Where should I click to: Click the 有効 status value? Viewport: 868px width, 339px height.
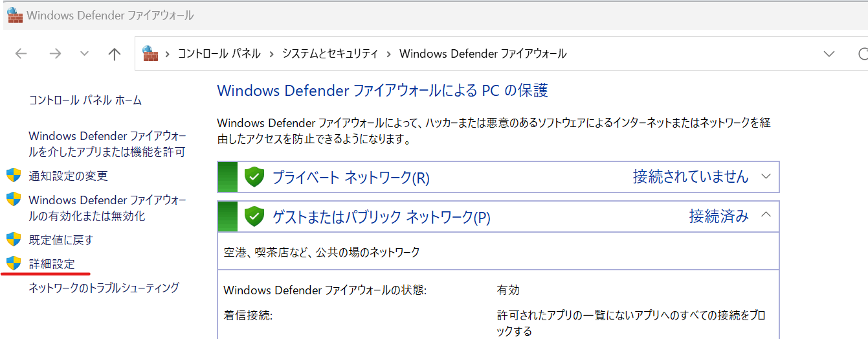[508, 290]
